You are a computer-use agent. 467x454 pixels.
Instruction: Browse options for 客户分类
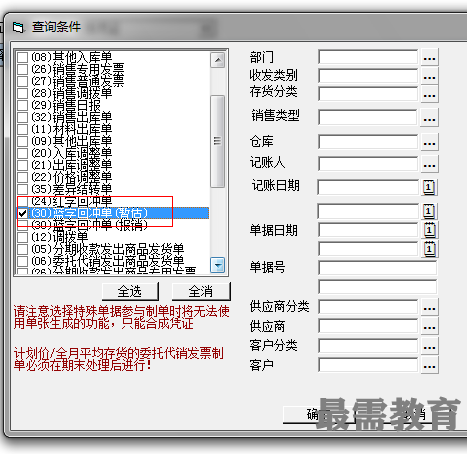(x=429, y=346)
